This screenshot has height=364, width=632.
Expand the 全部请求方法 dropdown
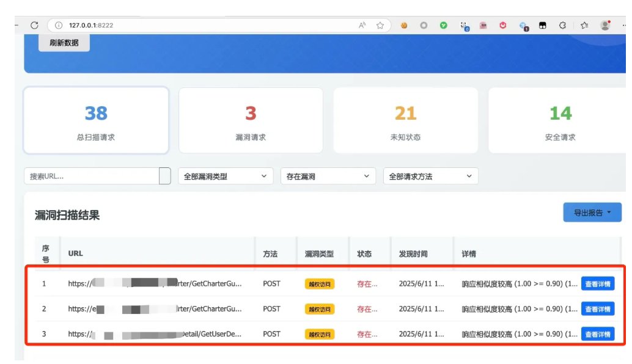click(x=430, y=177)
